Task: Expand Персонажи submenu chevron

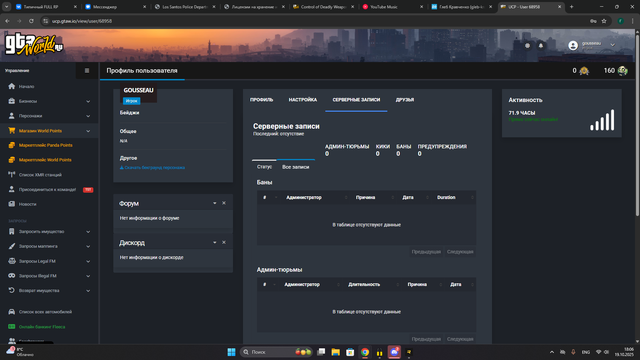Action: click(88, 116)
